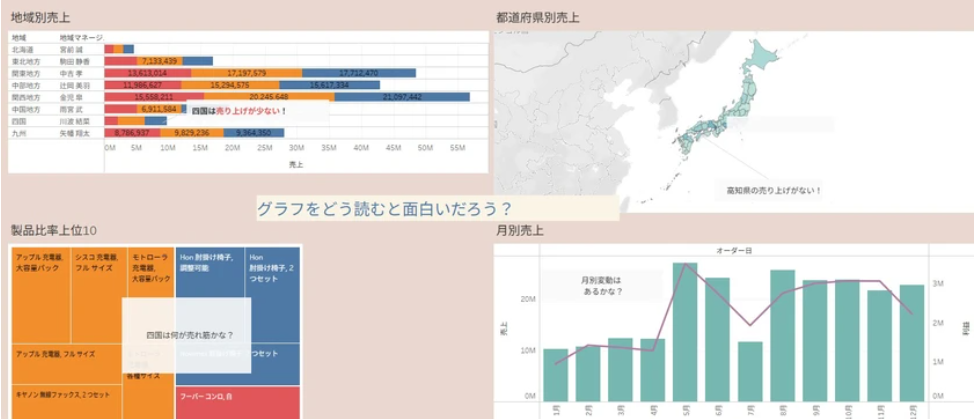Select the アップル 充電器 大容量パック treemap tile
This screenshot has width=976, height=419.
40,295
